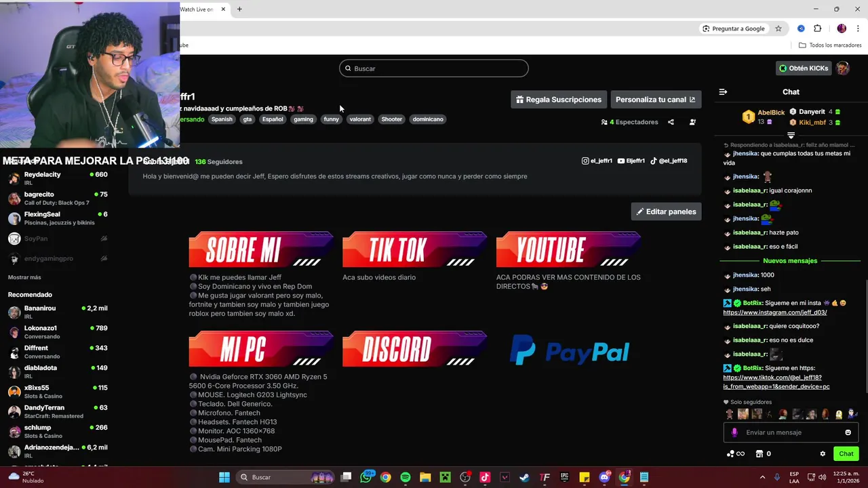This screenshot has width=868, height=488.
Task: Click the share icon next to Espectadores
Action: pos(671,122)
